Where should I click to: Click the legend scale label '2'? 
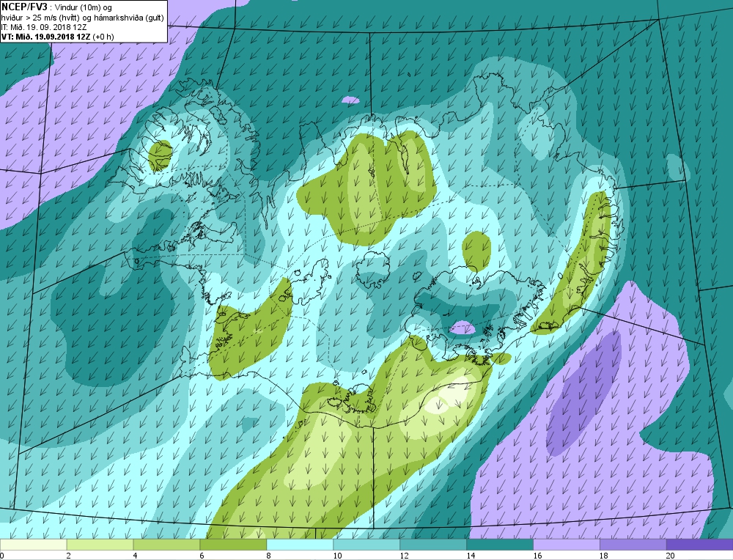(69, 556)
